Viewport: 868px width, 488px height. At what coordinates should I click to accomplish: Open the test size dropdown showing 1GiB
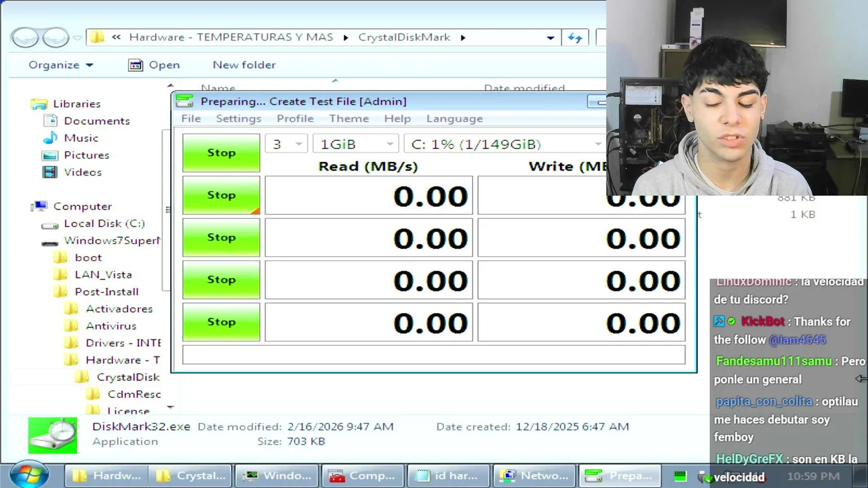pos(355,144)
